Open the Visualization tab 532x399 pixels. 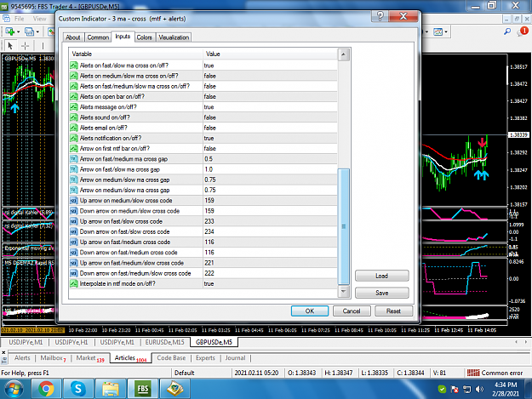(x=174, y=37)
